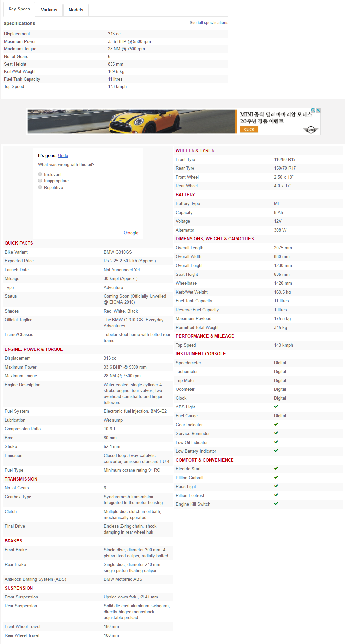Screen dimensions: 345x644
Task: Click the green checkmark beside Engine Kill Switch
Action: (276, 504)
